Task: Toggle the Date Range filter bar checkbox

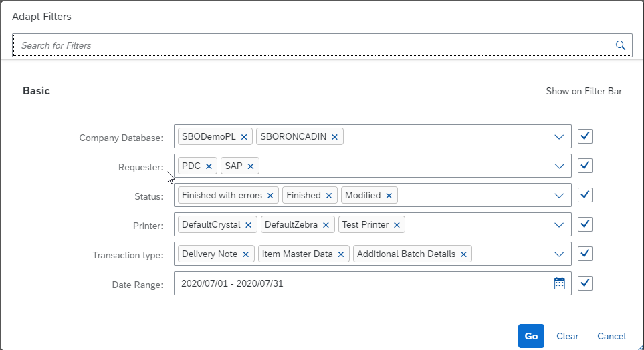Action: pyautogui.click(x=585, y=283)
